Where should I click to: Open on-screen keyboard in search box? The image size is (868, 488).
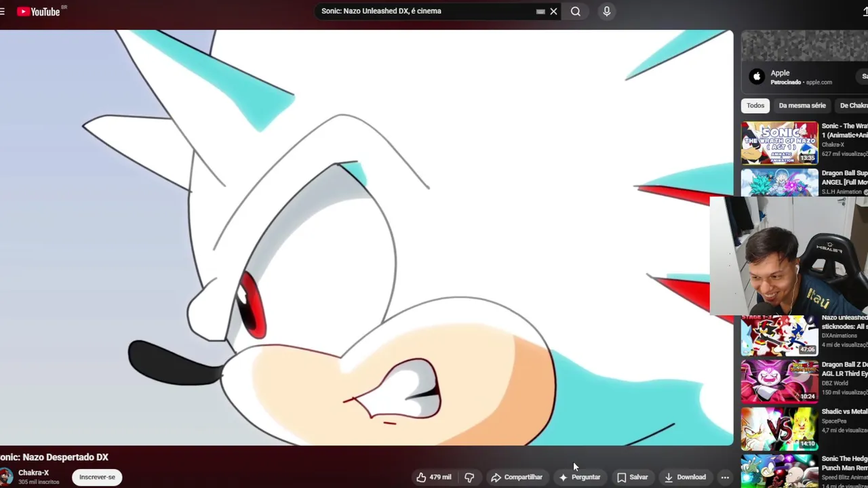(x=540, y=12)
